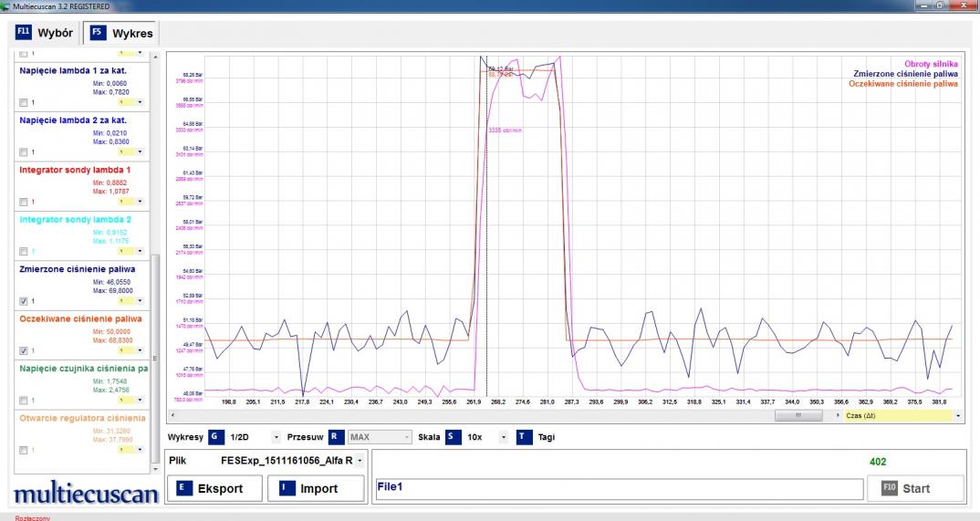Image resolution: width=980 pixels, height=521 pixels.
Task: Uncheck Oczekiwane ciśnienie paliwa checkbox
Action: coord(24,350)
